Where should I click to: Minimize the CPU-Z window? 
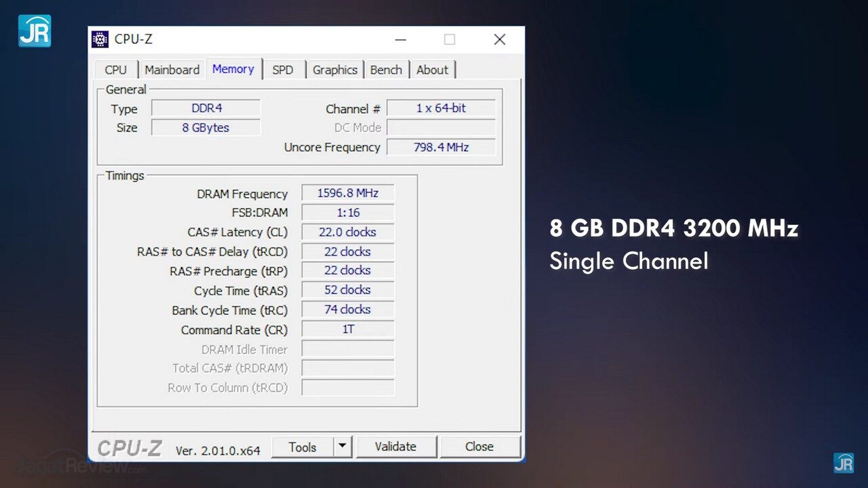click(x=401, y=40)
